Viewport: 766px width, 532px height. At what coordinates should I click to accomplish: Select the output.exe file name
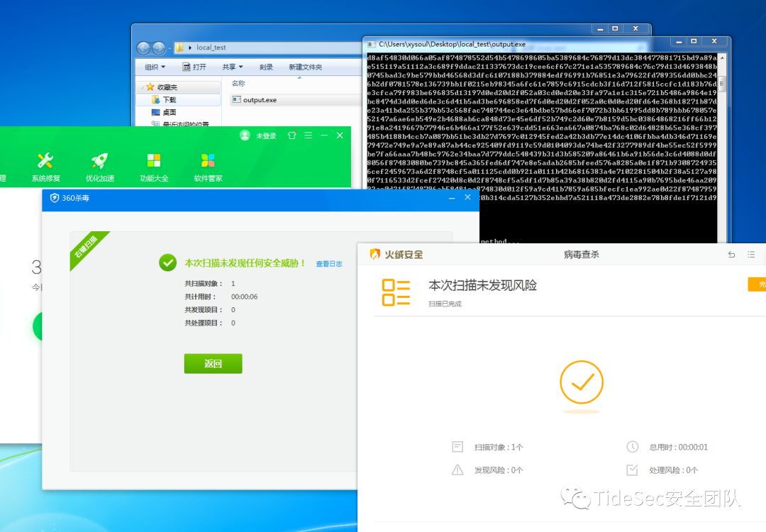tap(260, 99)
